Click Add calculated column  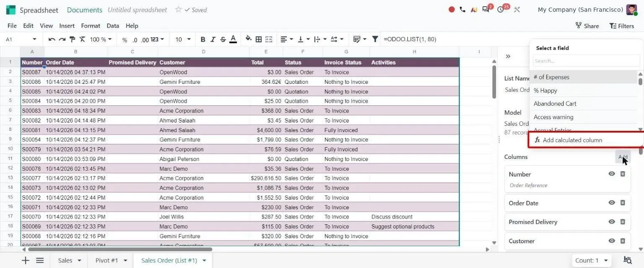click(x=586, y=140)
